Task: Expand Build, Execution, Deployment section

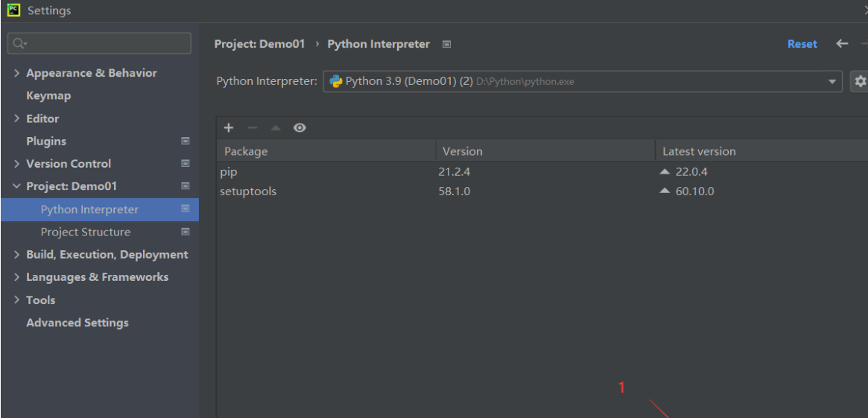Action: click(x=17, y=255)
